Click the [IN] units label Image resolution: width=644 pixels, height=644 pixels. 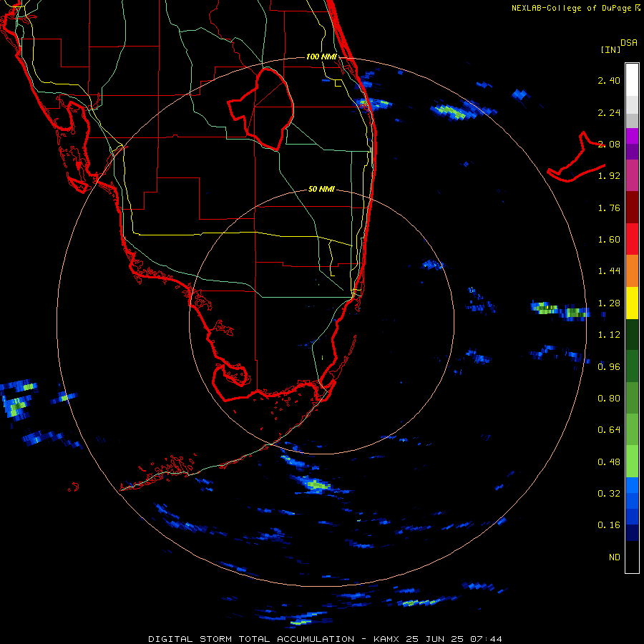[x=610, y=49]
